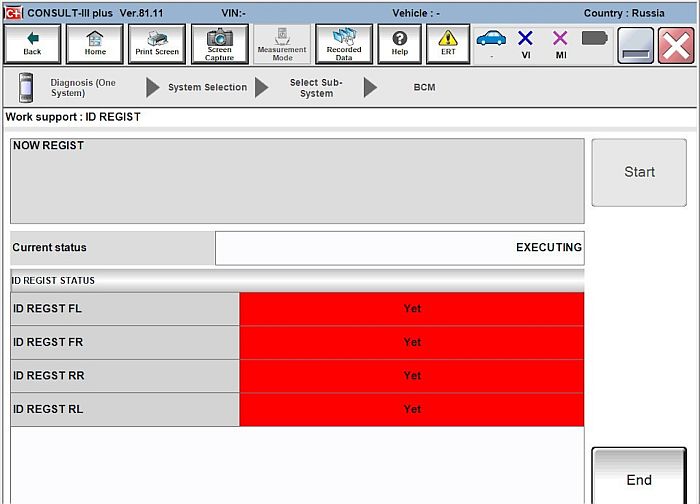Viewport: 700px width, 504px height.
Task: Go to Select Sub-System step
Action: (x=316, y=88)
